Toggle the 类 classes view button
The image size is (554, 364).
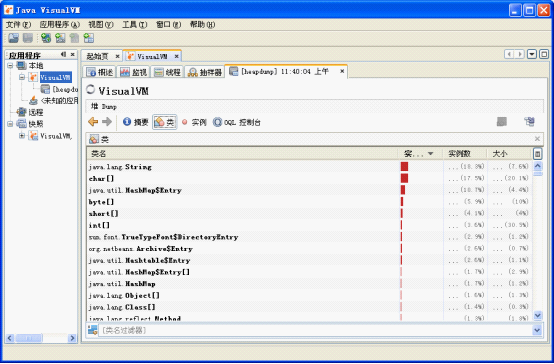tap(165, 122)
